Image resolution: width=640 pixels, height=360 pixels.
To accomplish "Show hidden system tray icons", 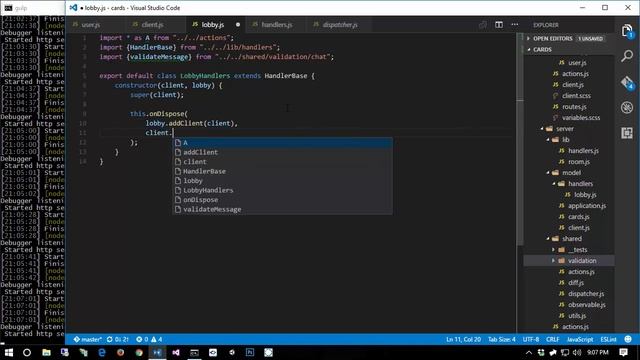I will pyautogui.click(x=529, y=353).
